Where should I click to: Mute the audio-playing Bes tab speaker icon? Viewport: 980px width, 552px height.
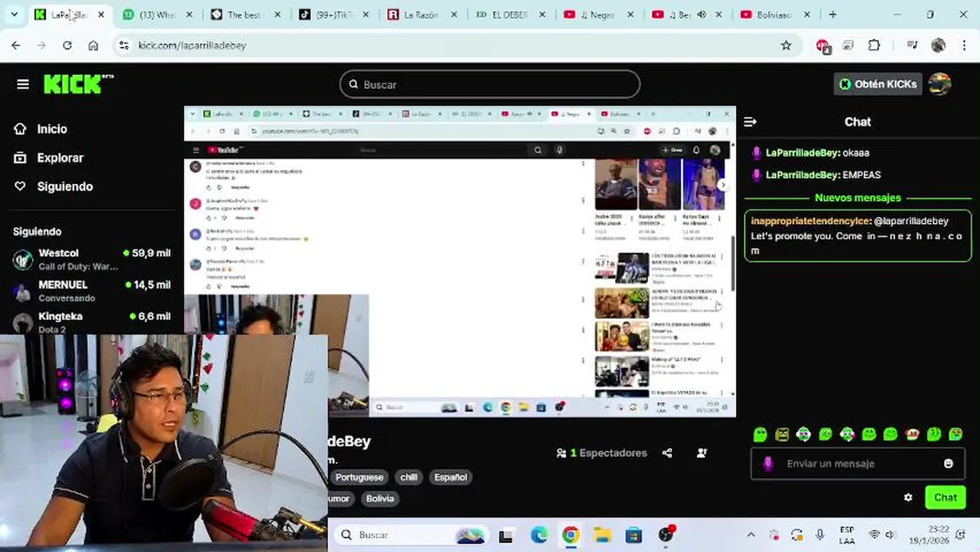(702, 15)
